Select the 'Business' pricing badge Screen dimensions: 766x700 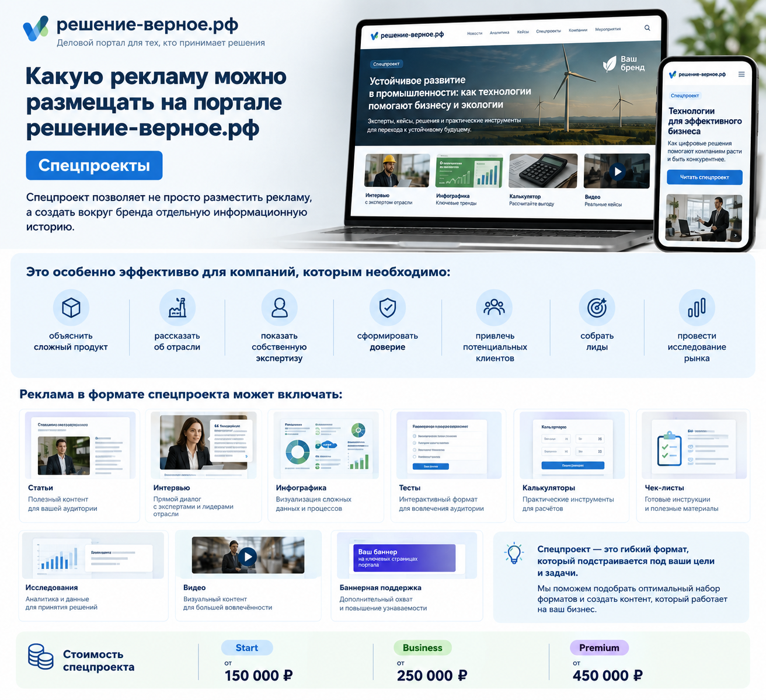point(423,648)
